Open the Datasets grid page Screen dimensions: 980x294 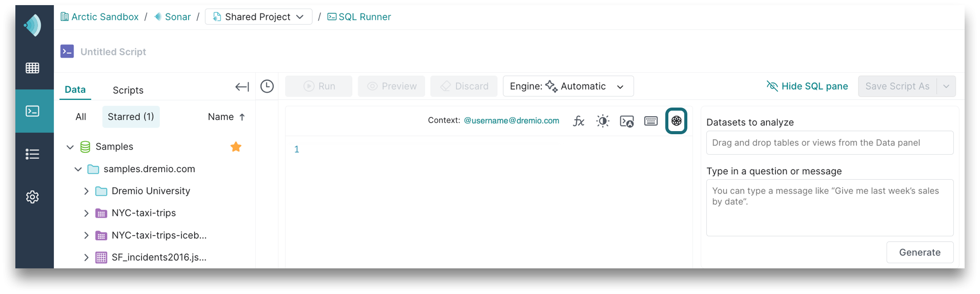coord(32,68)
